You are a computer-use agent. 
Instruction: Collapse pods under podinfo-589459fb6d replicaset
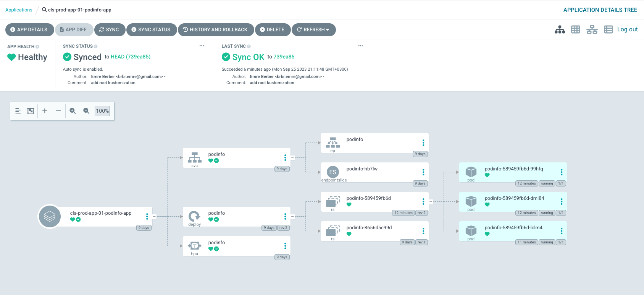click(431, 202)
